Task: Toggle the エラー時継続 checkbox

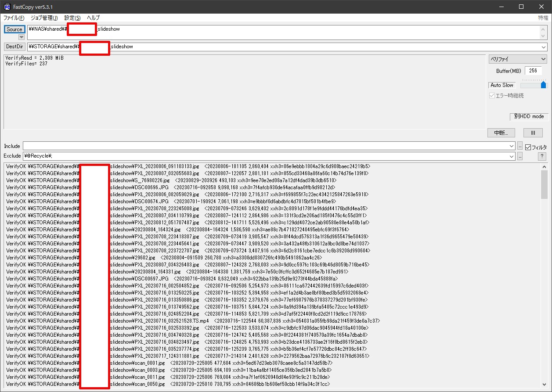Action: pos(492,95)
